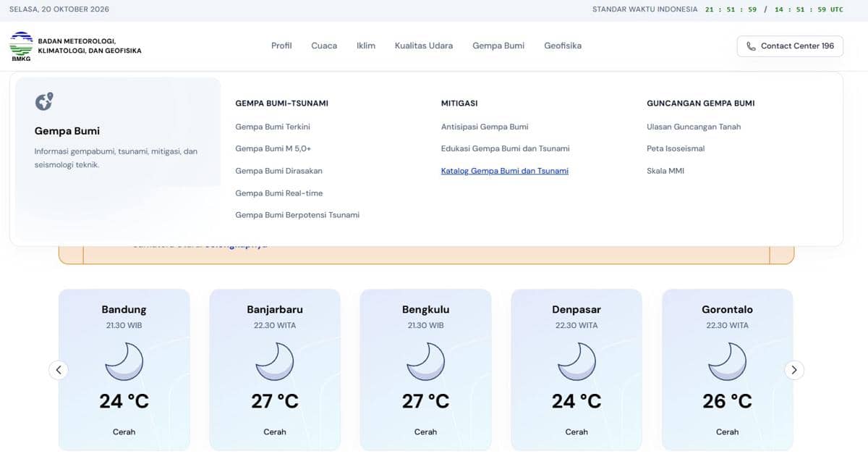This screenshot has height=467, width=868.
Task: Open Gempa Bumi Berpotensi Tsunami link
Action: 297,215
